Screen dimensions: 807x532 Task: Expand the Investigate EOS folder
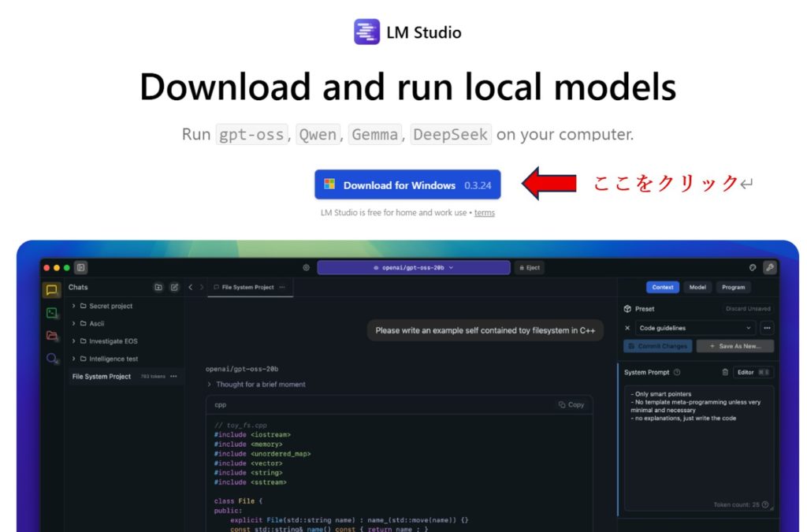[74, 341]
